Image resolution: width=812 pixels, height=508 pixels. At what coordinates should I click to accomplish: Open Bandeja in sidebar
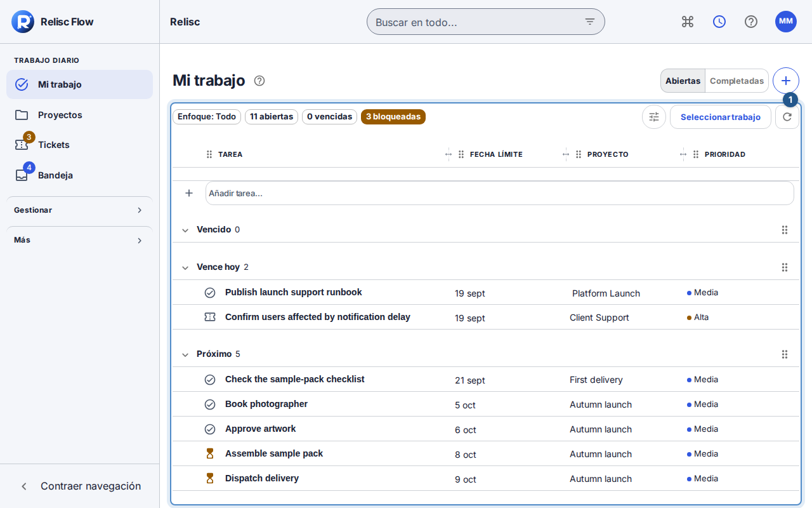point(79,175)
